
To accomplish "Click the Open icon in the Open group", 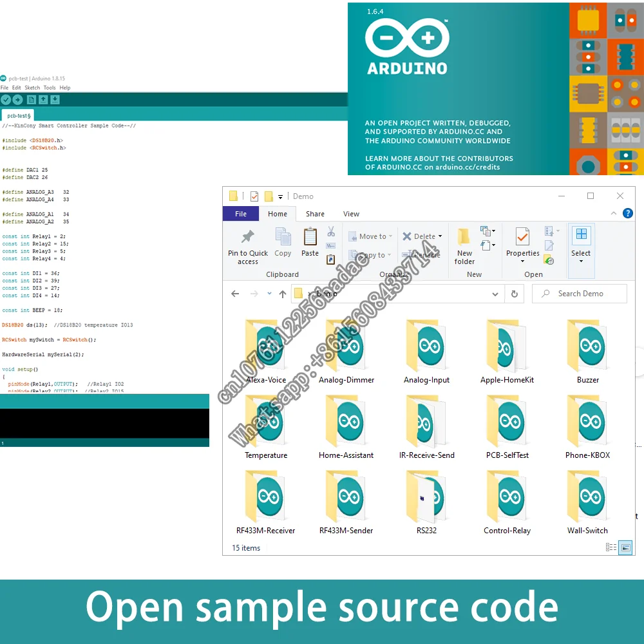I will pyautogui.click(x=552, y=231).
